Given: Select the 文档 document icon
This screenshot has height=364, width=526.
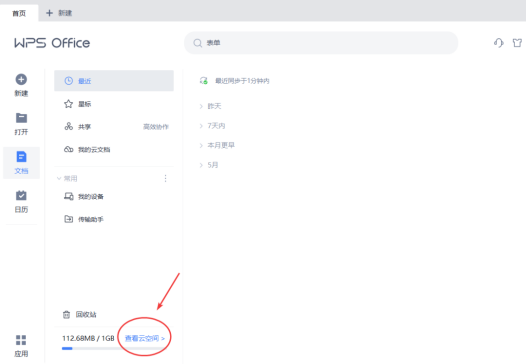Looking at the screenshot, I should point(21,157).
